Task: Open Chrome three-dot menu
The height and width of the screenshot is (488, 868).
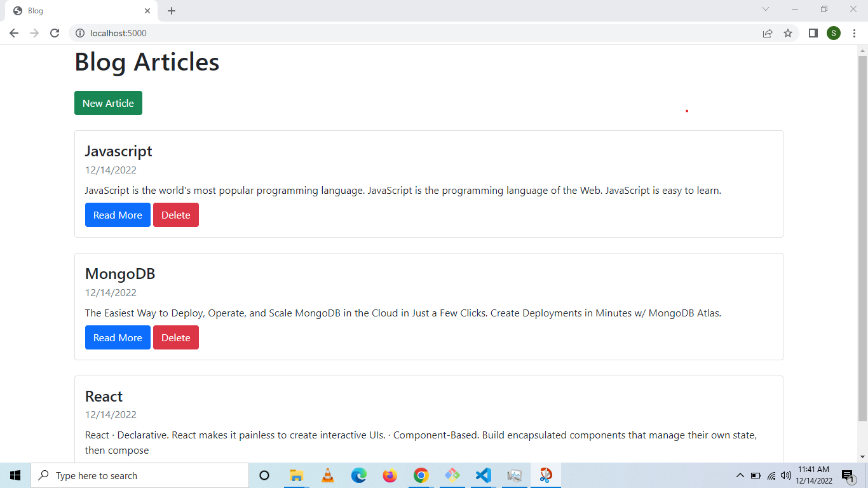Action: tap(855, 33)
